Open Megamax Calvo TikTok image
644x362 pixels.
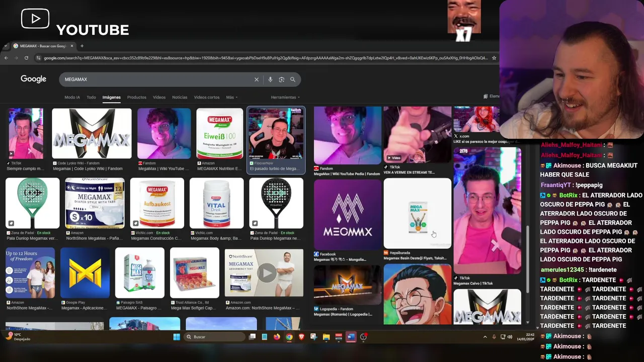click(x=487, y=210)
